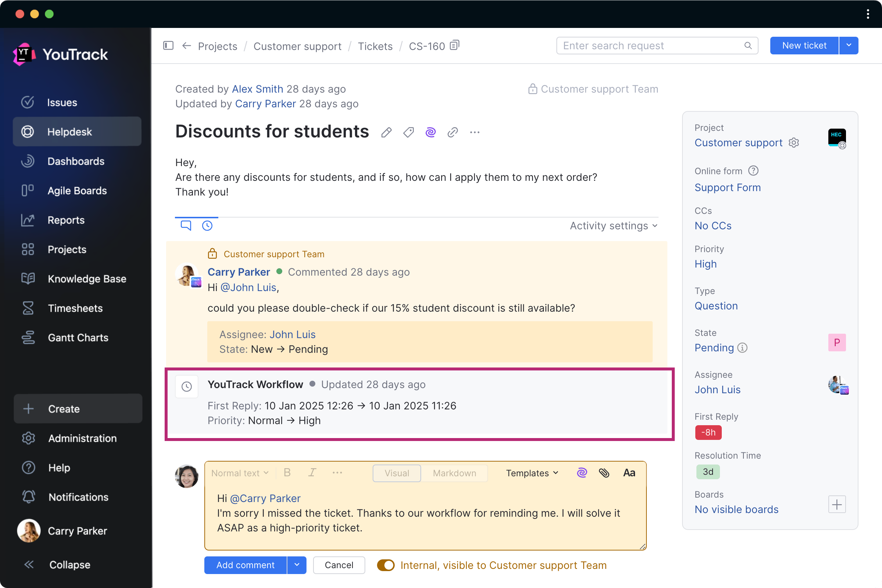The height and width of the screenshot is (588, 882).
Task: Edit the ticket title with the pencil icon
Action: [x=386, y=132]
